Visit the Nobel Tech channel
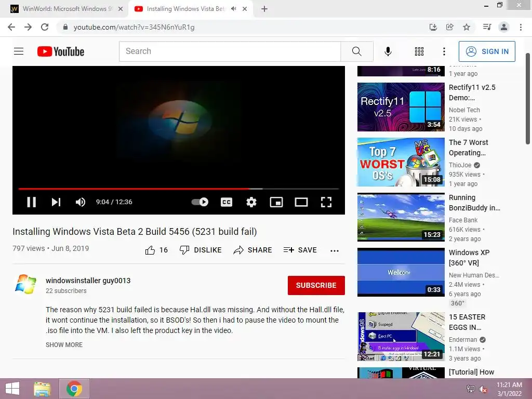This screenshot has height=399, width=532. coord(464,110)
